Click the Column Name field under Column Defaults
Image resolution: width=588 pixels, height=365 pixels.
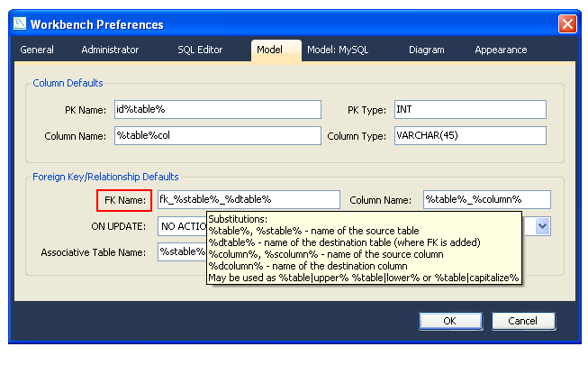pos(216,136)
